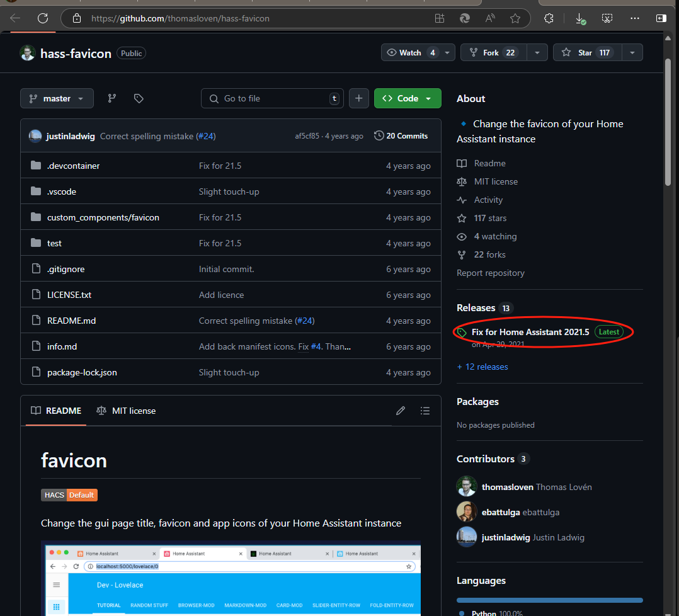
Task: Click the plus add file button
Action: click(359, 98)
